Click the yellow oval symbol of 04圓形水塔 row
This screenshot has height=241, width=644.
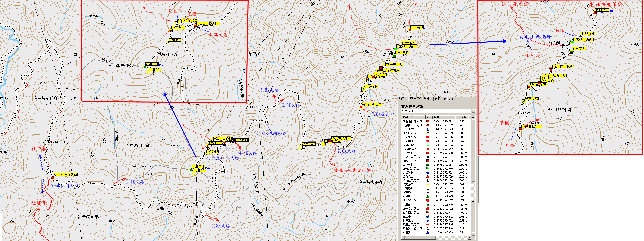click(x=428, y=133)
